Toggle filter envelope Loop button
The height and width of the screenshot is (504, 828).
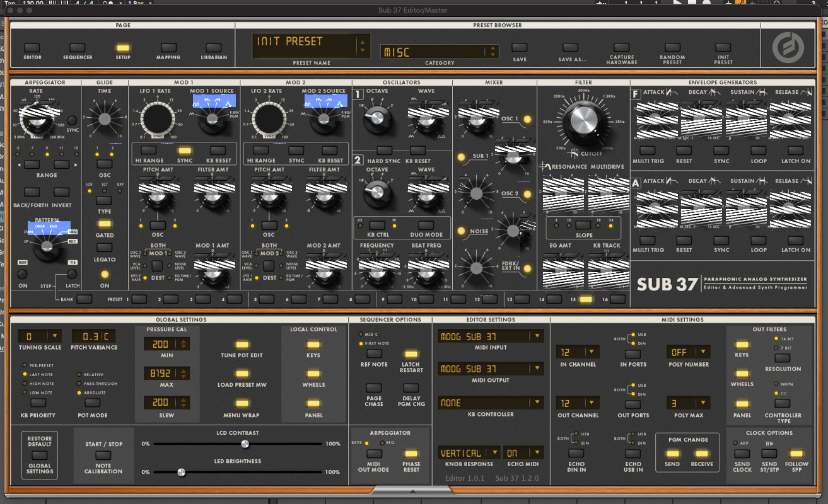[759, 151]
